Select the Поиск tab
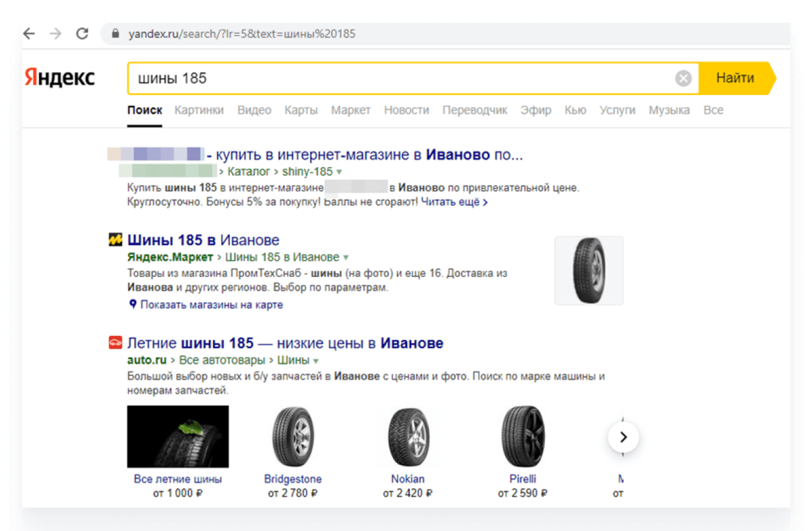This screenshot has height=531, width=812. pos(145,110)
